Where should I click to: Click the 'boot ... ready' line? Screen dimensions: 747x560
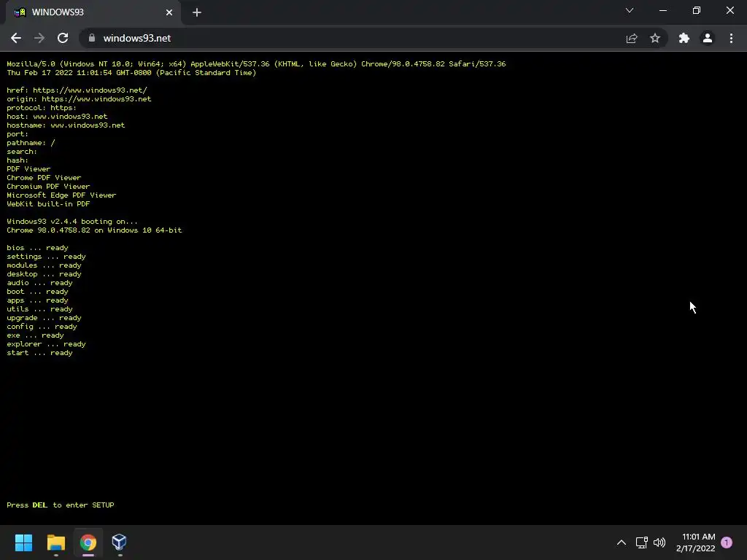pos(37,292)
